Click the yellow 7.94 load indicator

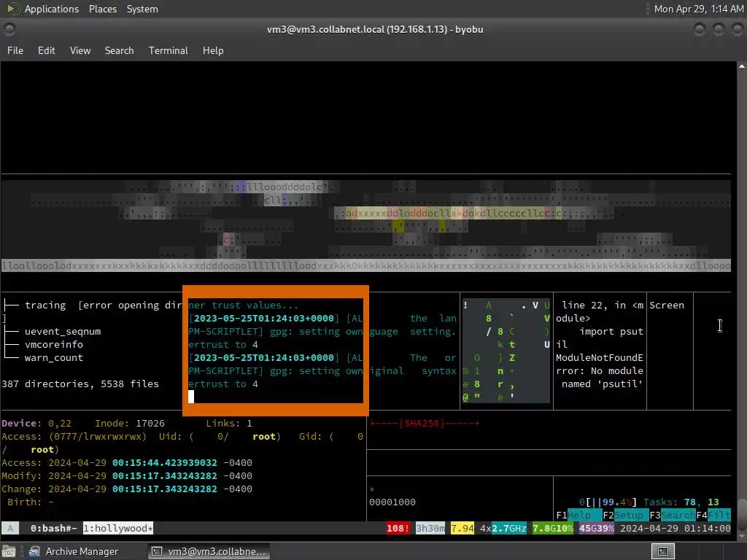point(462,528)
